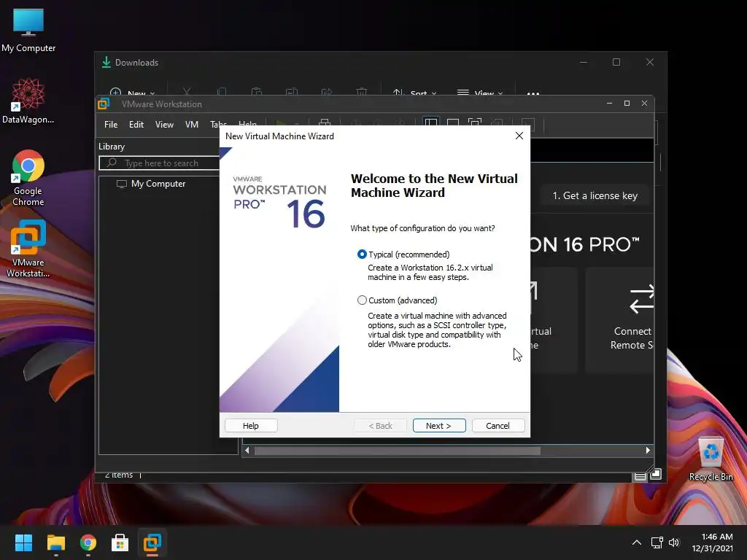
Task: Select the DataWagon desktop shortcut
Action: pos(28,101)
